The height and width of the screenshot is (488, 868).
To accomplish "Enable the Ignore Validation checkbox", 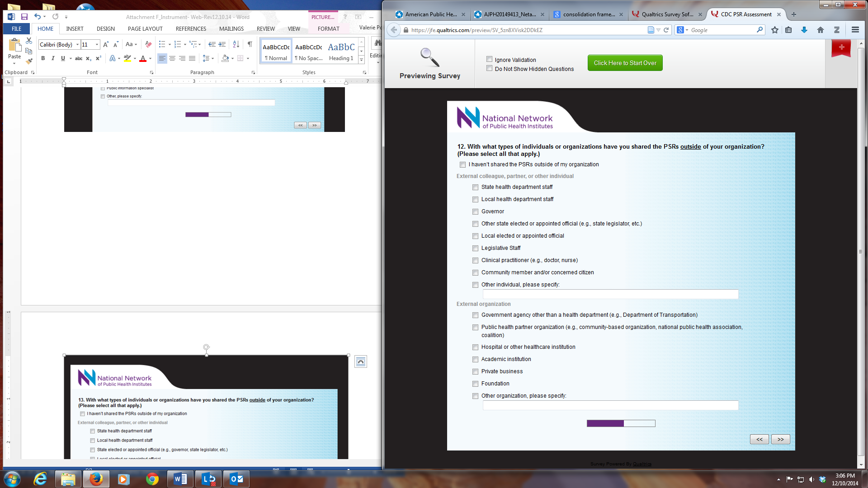I will (489, 59).
